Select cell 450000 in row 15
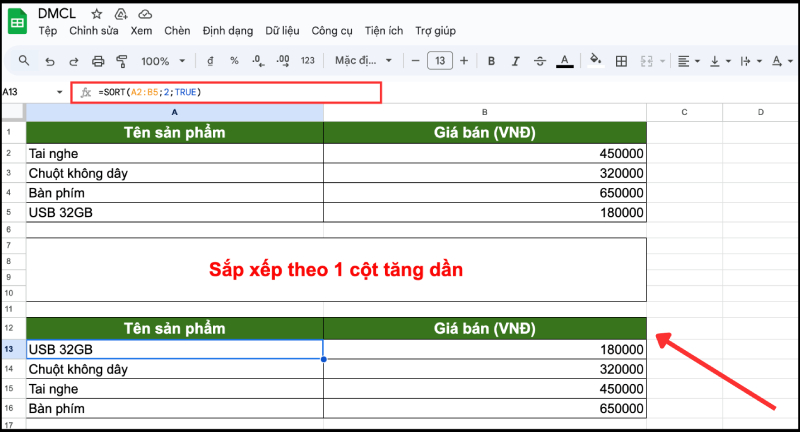 tap(485, 389)
